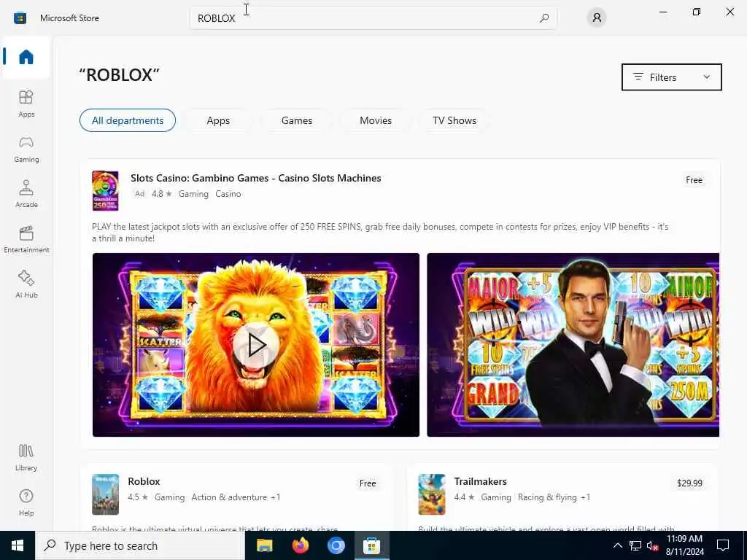This screenshot has height=560, width=747.
Task: Select the TV Shows department filter
Action: pos(454,120)
